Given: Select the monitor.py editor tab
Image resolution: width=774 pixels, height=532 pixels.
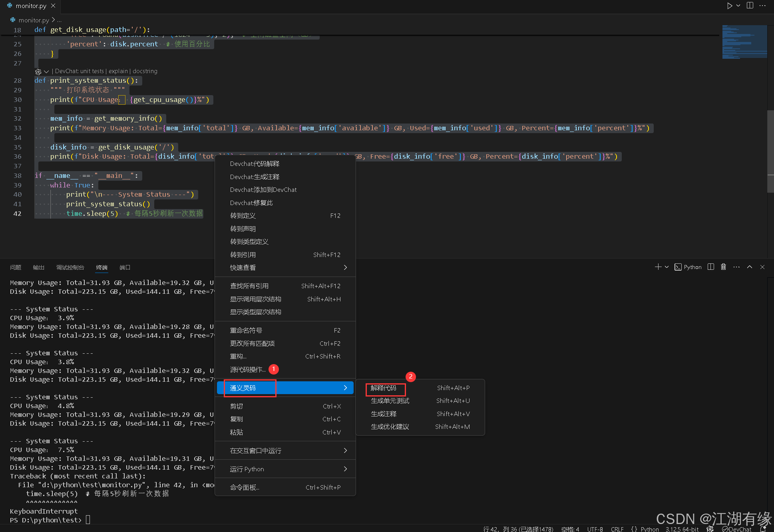Looking at the screenshot, I should point(31,6).
